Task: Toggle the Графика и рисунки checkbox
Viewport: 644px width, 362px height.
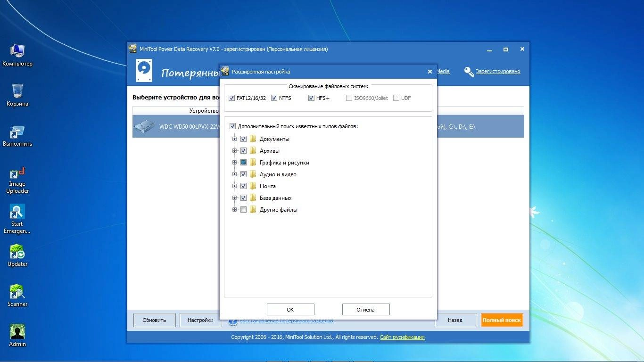Action: point(243,163)
